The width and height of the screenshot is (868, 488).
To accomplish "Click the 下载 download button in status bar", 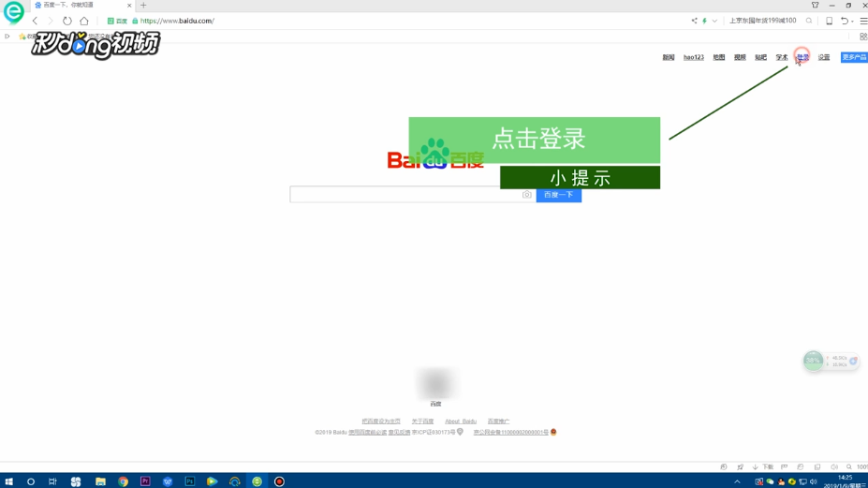I will click(763, 467).
